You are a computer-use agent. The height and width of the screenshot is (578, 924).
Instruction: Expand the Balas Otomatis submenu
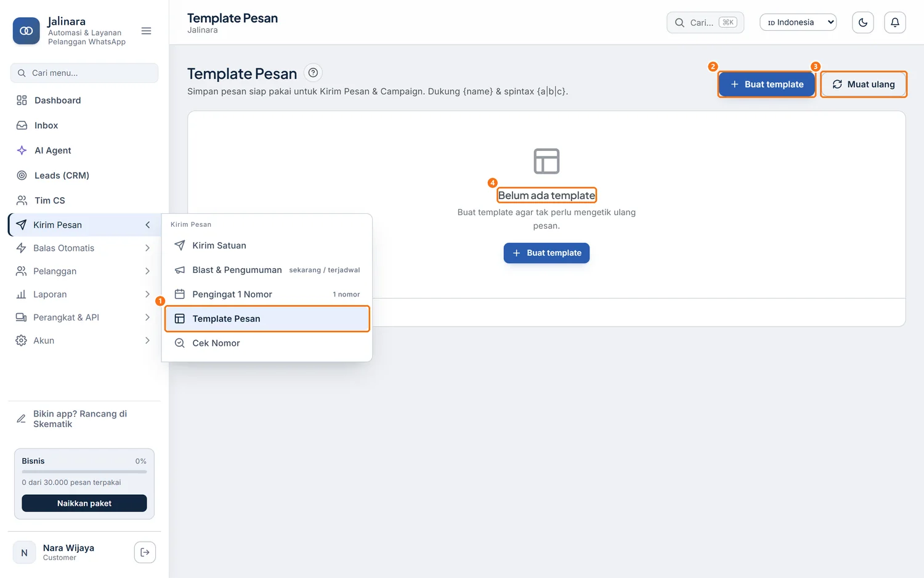(84, 248)
